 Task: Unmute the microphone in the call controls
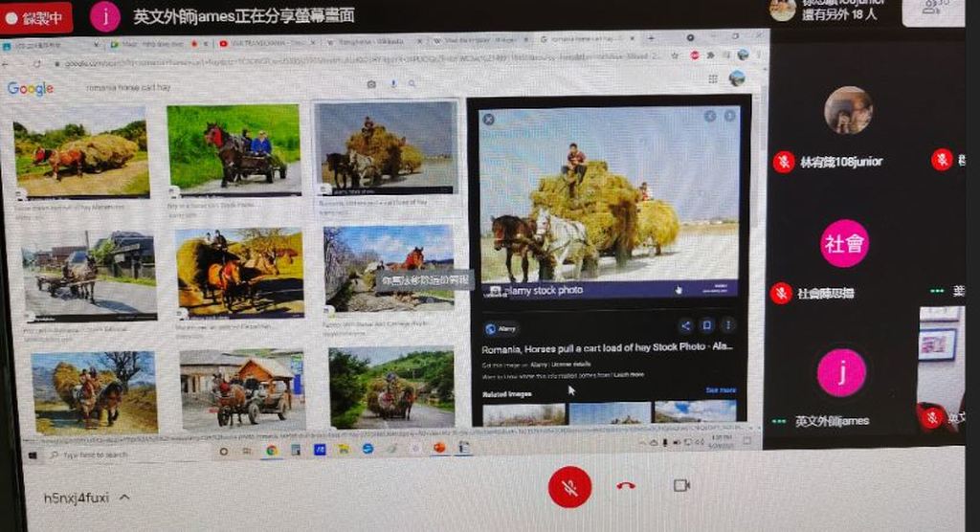[x=569, y=487]
